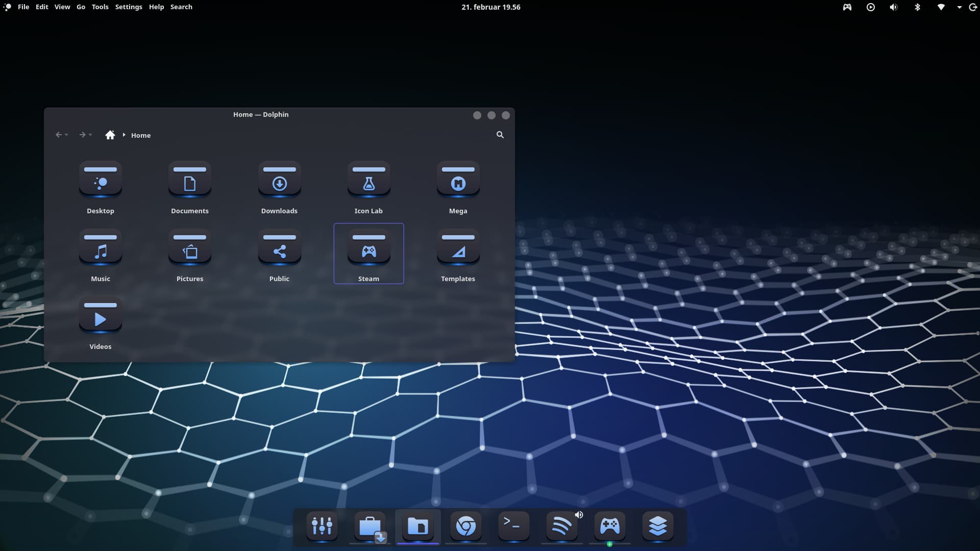
Task: Open the View menu
Action: coord(62,7)
